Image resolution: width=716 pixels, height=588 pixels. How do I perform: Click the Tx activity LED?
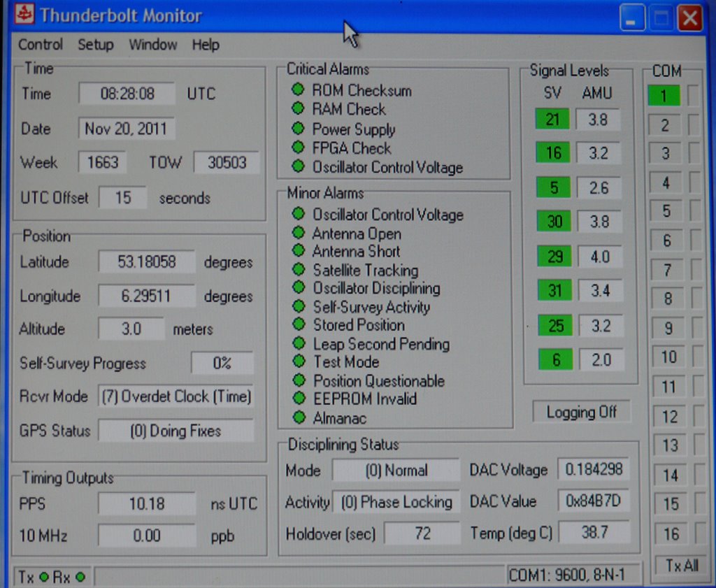pyautogui.click(x=44, y=577)
